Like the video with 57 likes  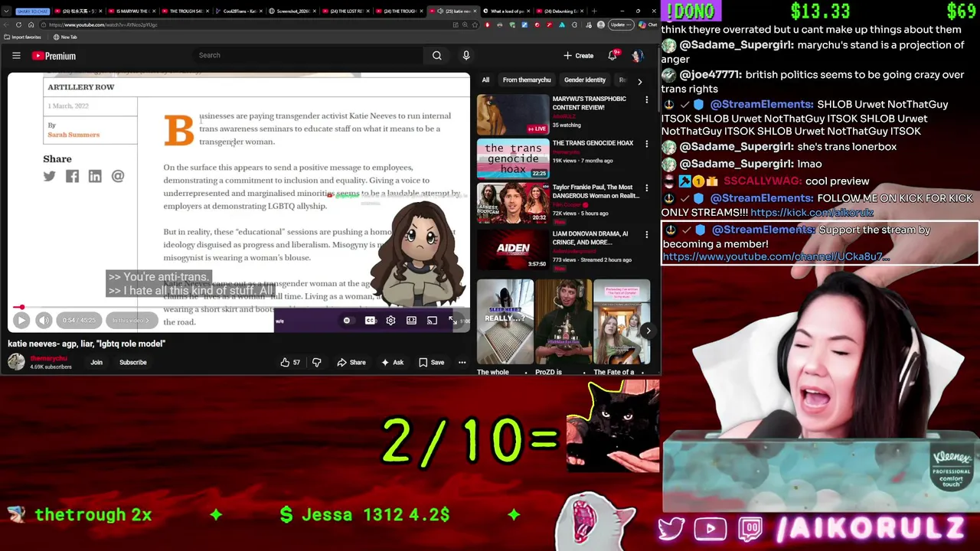(291, 362)
